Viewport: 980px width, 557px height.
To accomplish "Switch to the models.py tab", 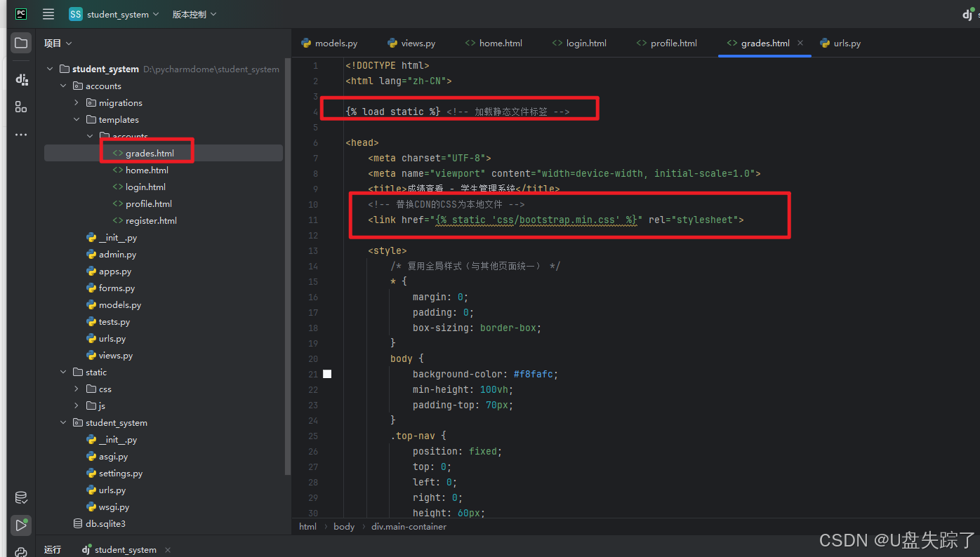I will coord(330,43).
